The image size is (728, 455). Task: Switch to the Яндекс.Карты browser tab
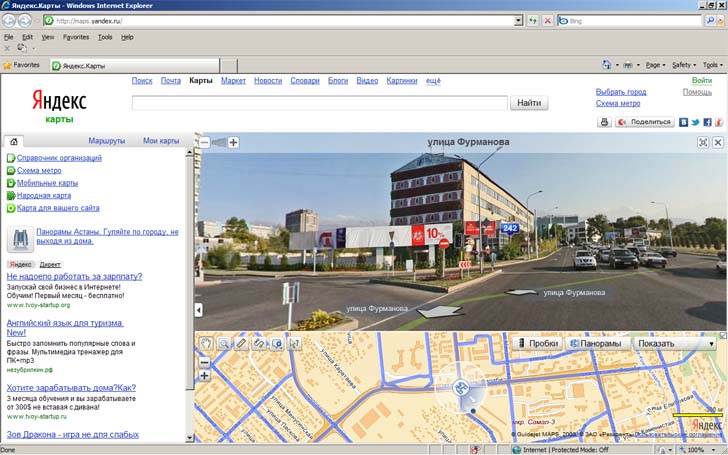tap(135, 65)
